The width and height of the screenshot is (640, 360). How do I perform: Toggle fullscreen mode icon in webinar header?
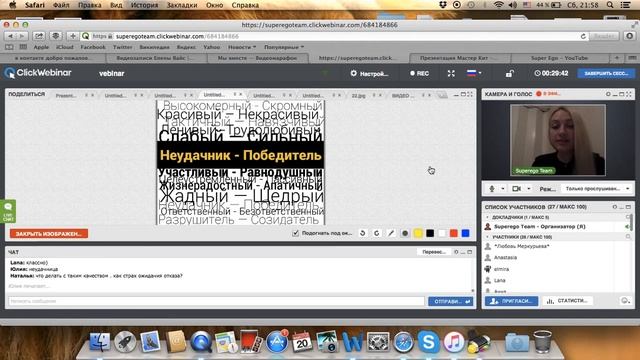[451, 73]
